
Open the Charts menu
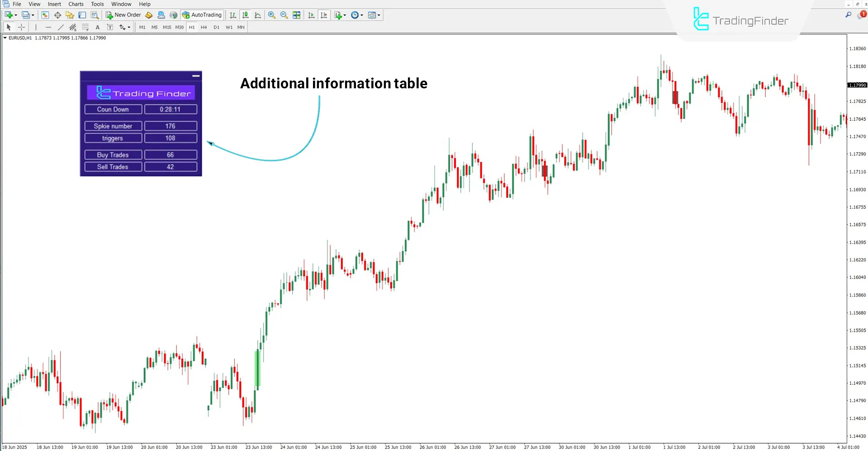point(76,4)
